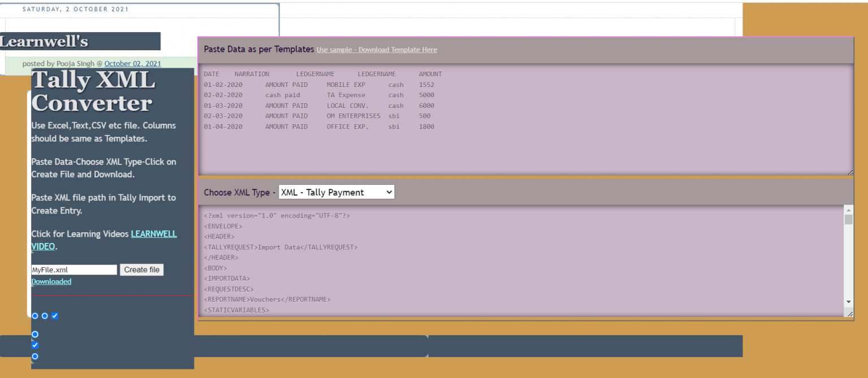
Task: Click the scroll-up arrow on the XML output
Action: pyautogui.click(x=848, y=210)
